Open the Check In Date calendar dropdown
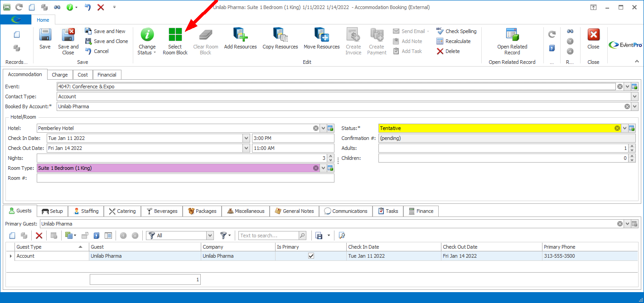This screenshot has height=303, width=644. [246, 138]
